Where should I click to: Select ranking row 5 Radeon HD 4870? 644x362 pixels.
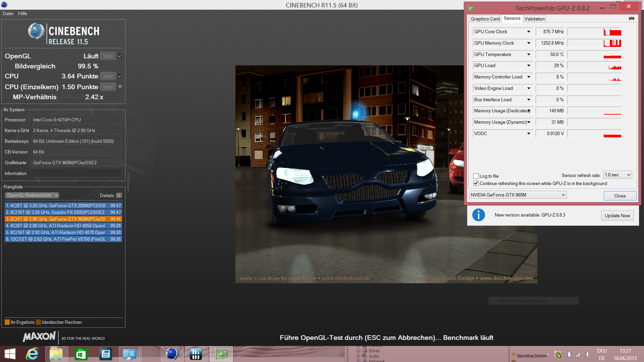63,232
